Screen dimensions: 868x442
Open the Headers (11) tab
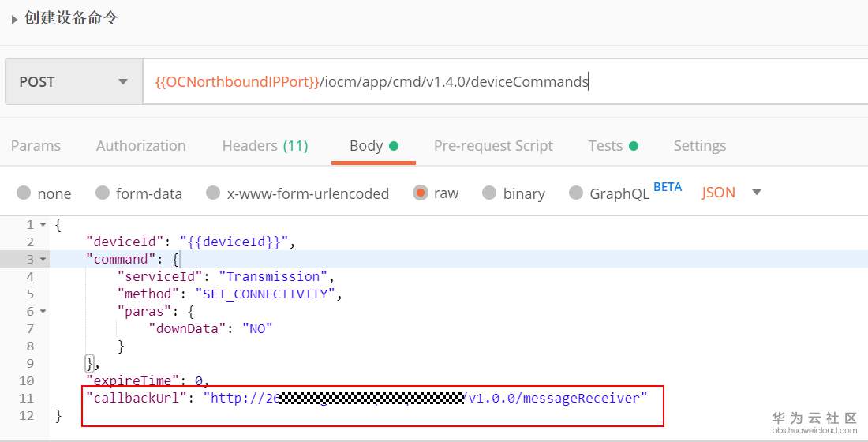(x=265, y=146)
